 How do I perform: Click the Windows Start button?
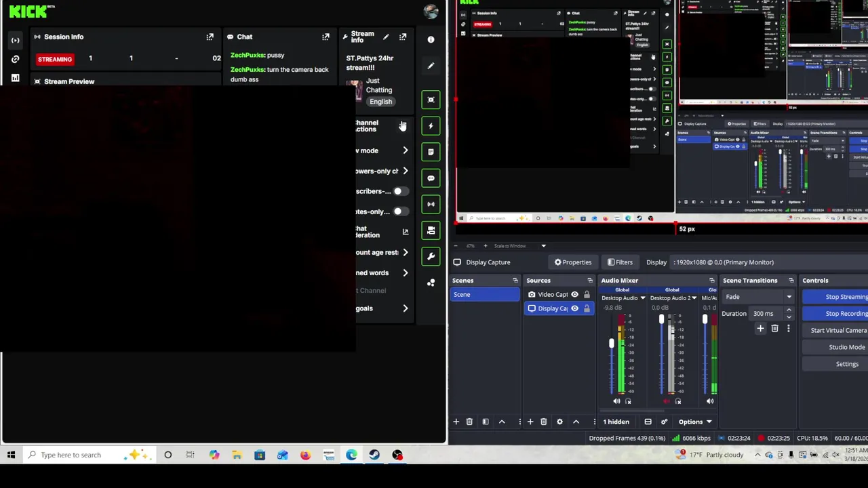(12, 455)
